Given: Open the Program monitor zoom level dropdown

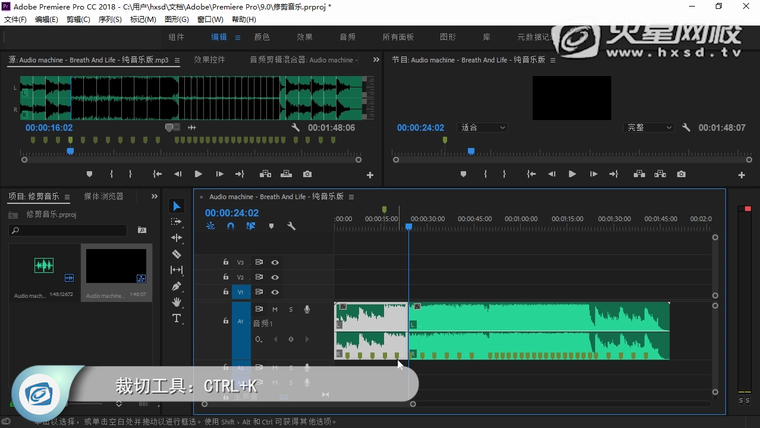Looking at the screenshot, I should [x=483, y=128].
